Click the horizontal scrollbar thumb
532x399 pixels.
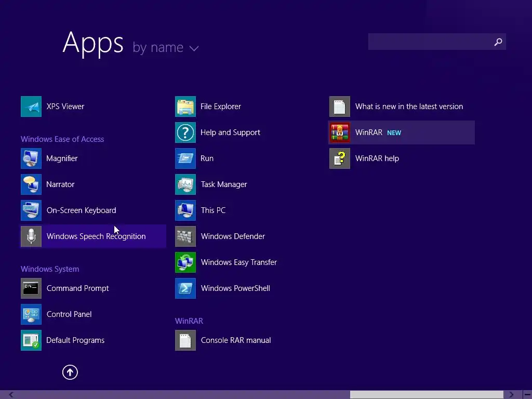[x=427, y=395]
